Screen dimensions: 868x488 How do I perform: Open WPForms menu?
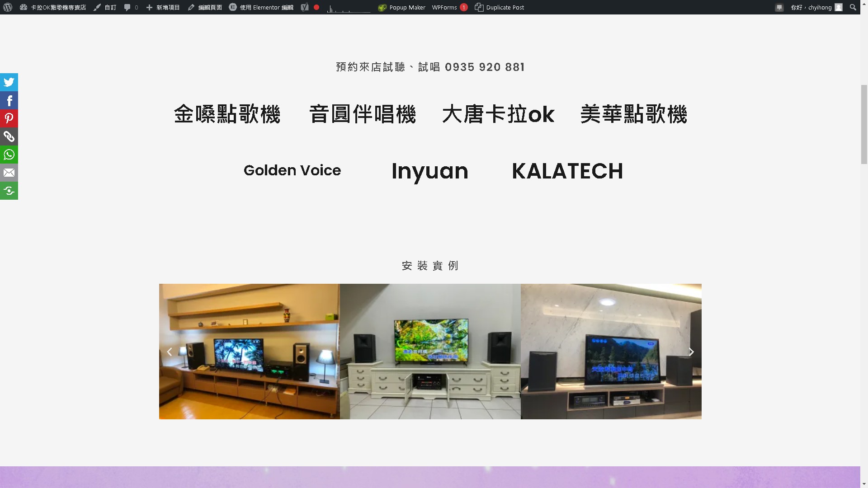click(x=449, y=7)
